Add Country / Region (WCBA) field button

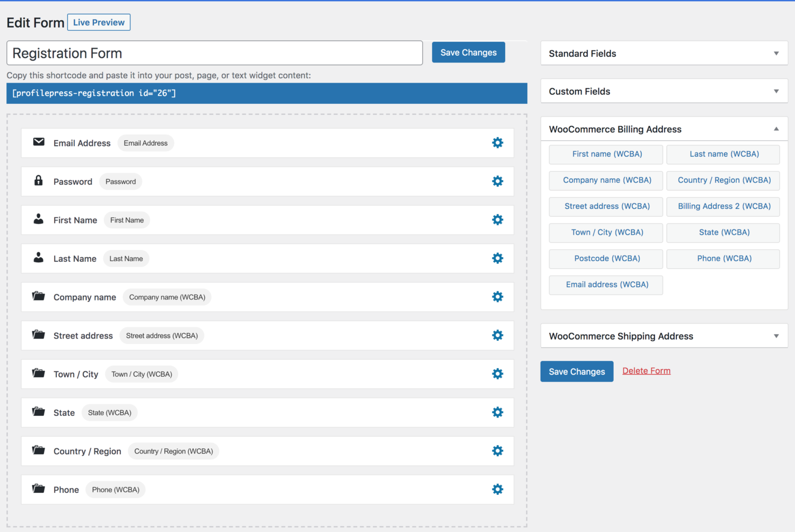[x=723, y=180]
